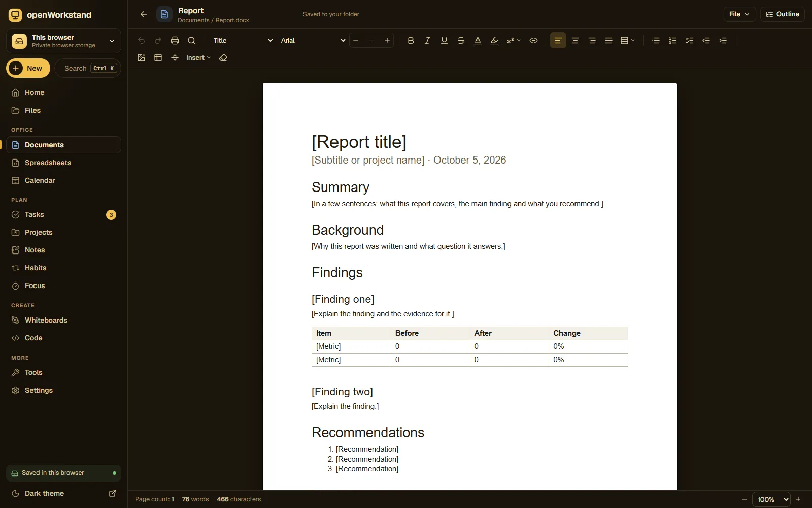The image size is (812, 508).
Task: Align text to the center
Action: pos(575,41)
